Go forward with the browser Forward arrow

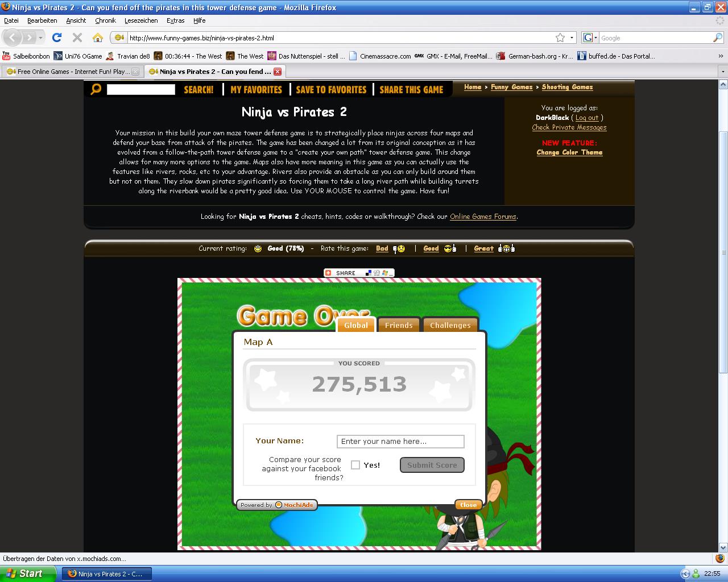click(x=28, y=38)
